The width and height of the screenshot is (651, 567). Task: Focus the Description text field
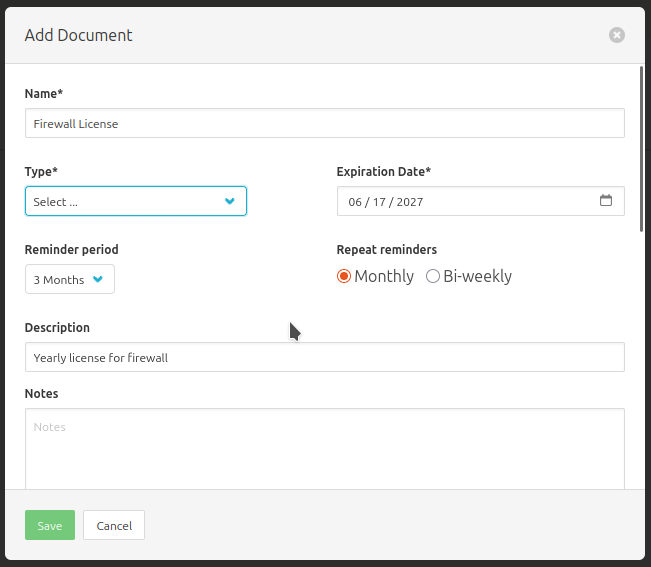pos(324,357)
